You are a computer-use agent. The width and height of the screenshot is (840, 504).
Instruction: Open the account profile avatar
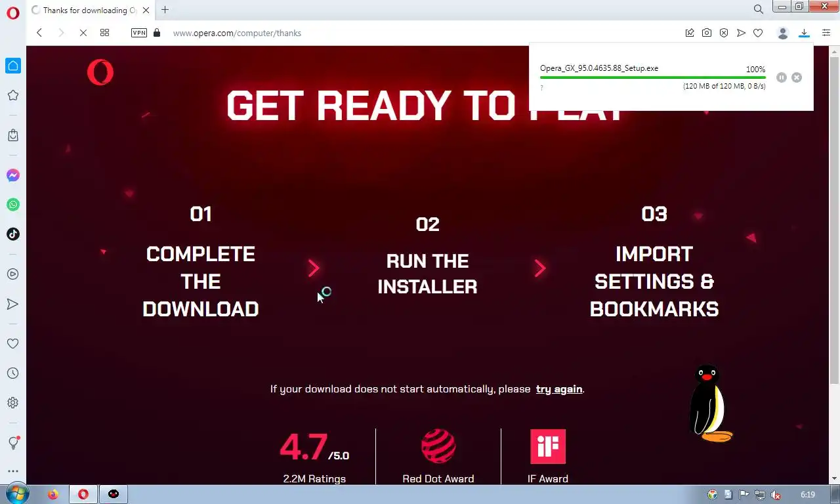782,33
